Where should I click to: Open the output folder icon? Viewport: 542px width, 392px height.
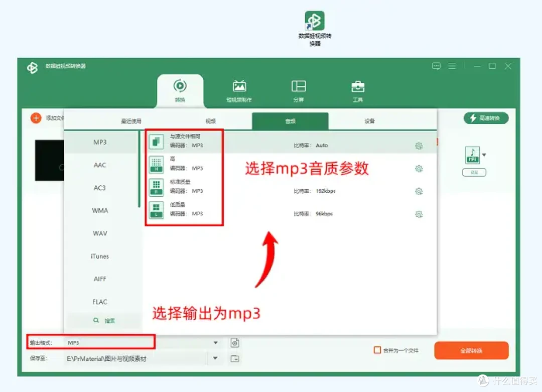click(x=235, y=358)
